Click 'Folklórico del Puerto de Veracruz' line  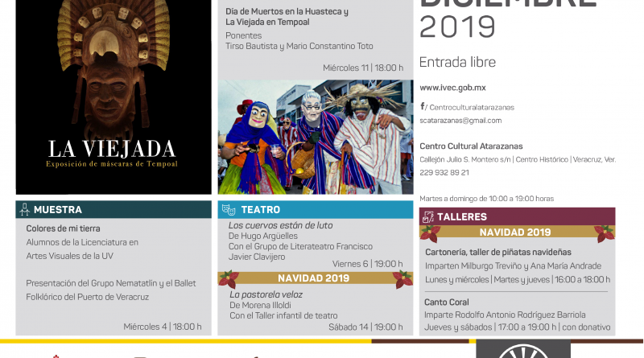coord(88,297)
